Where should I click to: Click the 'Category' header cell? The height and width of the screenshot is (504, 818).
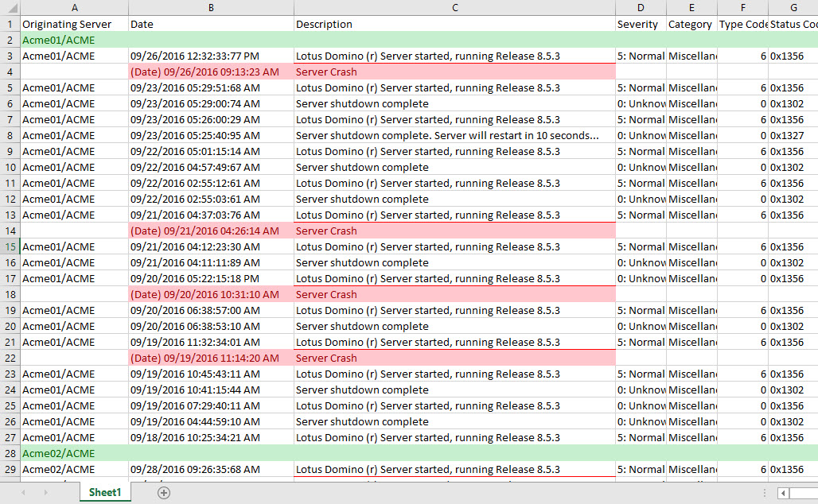pos(691,24)
